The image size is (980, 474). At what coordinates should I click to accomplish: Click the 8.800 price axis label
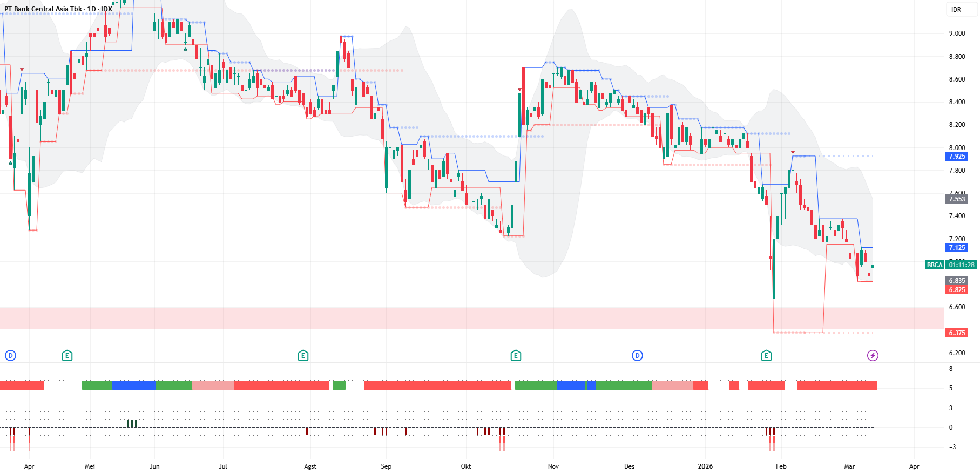(x=957, y=57)
